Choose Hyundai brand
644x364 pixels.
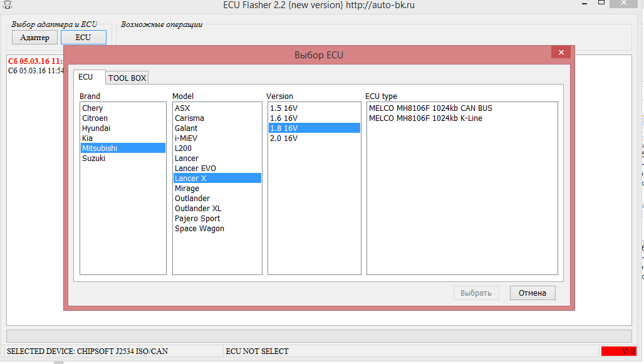click(x=123, y=128)
